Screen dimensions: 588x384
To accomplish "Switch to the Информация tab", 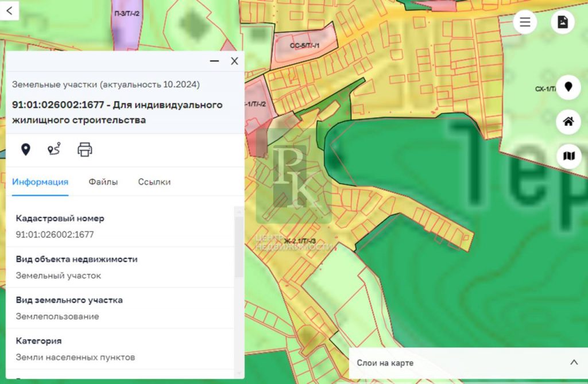I will coord(40,182).
